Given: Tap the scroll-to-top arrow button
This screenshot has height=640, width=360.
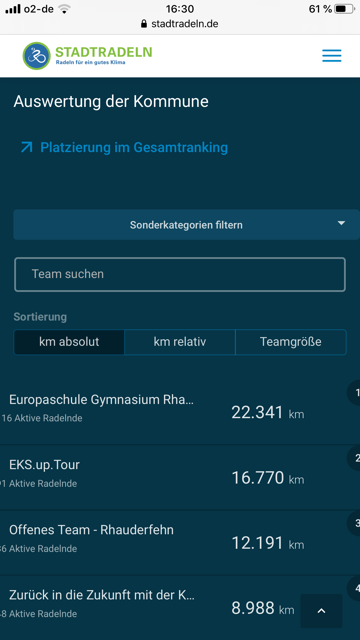Looking at the screenshot, I should pyautogui.click(x=321, y=611).
